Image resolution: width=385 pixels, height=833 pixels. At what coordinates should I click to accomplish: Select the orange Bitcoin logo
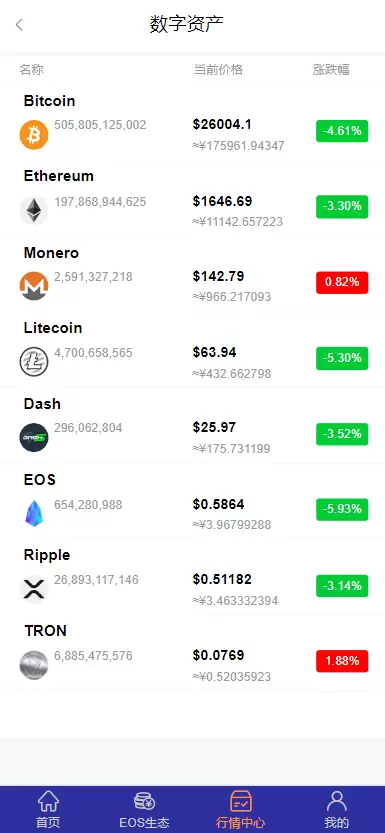click(x=34, y=135)
